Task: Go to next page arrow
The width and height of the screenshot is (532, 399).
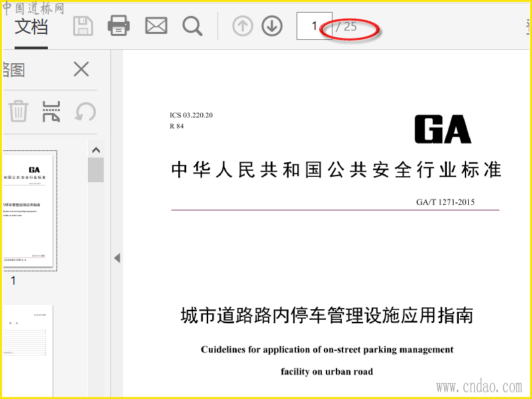Action: 272,26
